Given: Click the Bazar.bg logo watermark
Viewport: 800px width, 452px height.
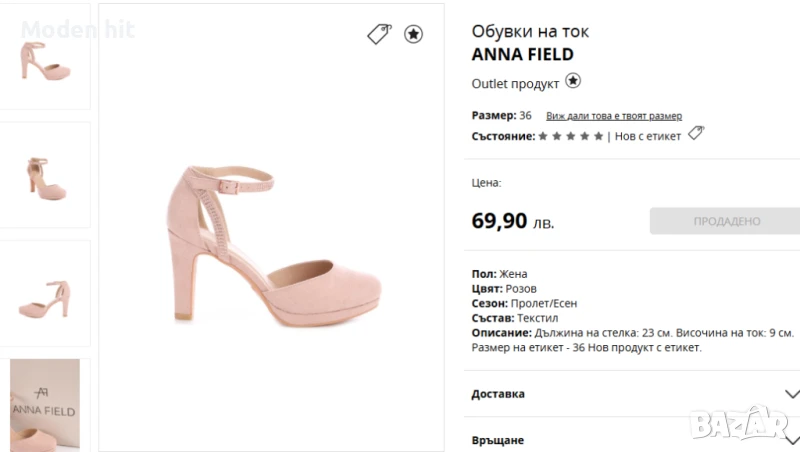Looking at the screenshot, I should point(742,425).
